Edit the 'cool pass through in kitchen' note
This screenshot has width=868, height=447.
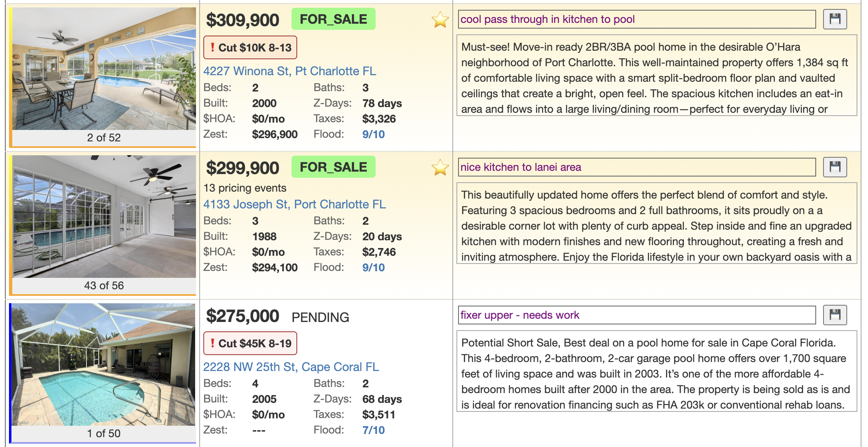click(x=636, y=19)
